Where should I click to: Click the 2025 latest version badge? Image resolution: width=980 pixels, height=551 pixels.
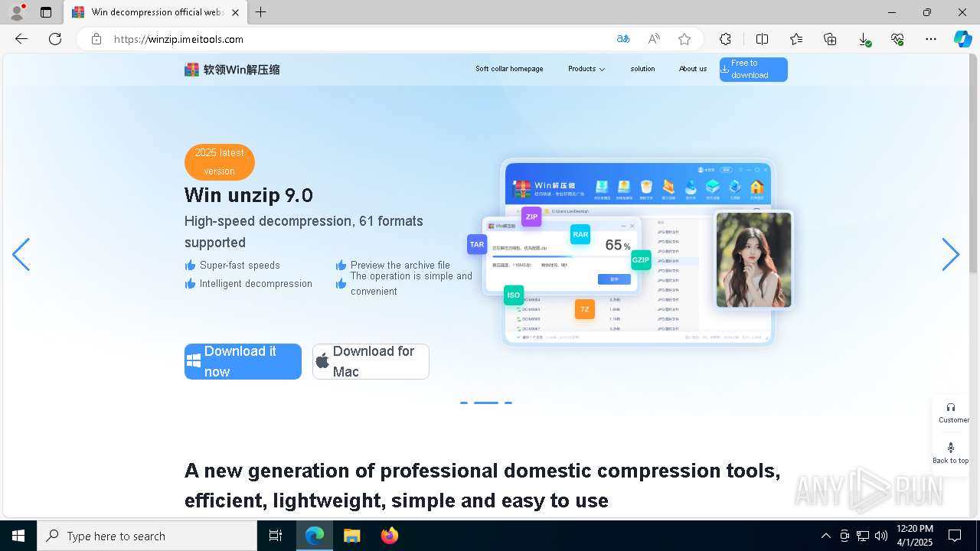pos(219,162)
